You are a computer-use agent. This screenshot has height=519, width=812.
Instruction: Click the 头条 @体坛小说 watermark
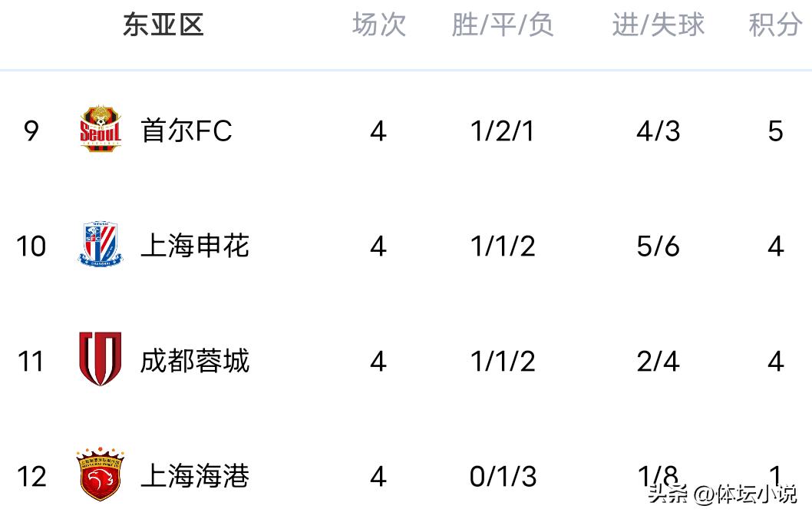click(722, 494)
